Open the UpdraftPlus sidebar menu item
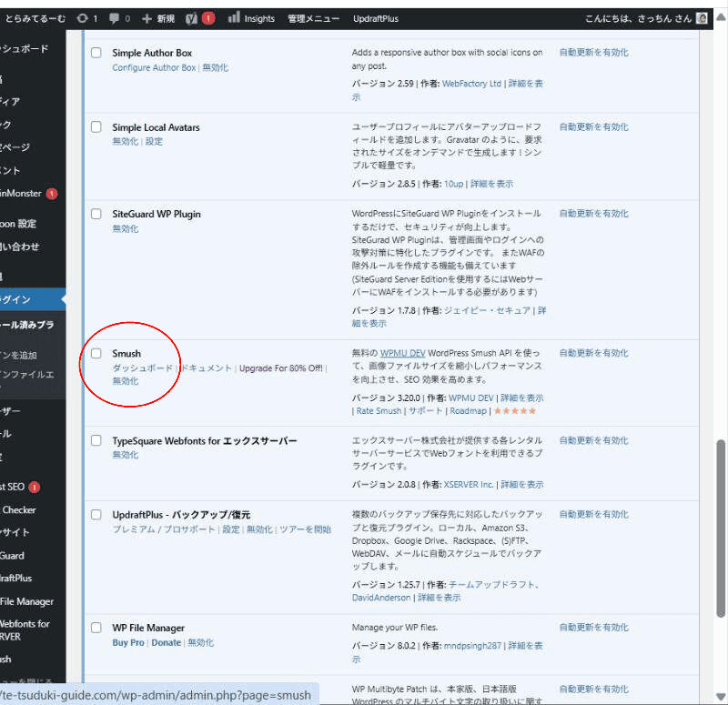The height and width of the screenshot is (705, 728). (16, 579)
